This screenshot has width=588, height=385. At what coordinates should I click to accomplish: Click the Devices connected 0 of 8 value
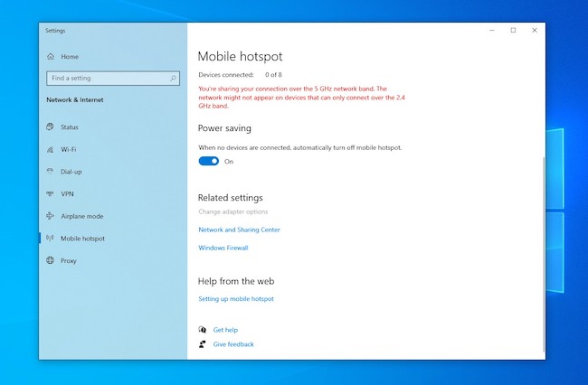pos(273,74)
